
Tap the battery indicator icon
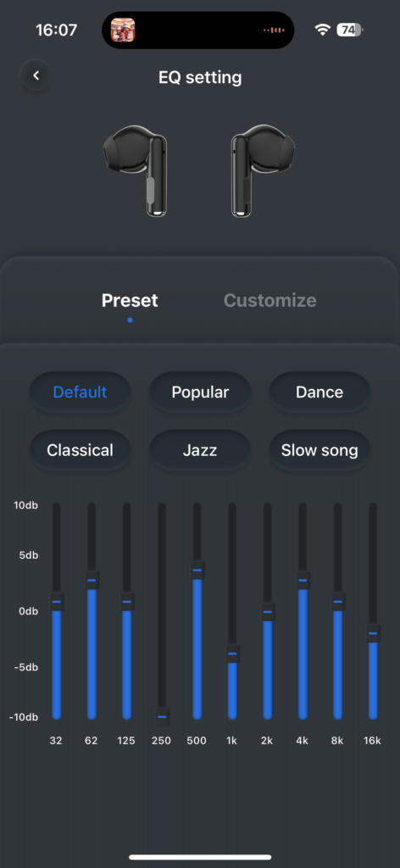[350, 30]
